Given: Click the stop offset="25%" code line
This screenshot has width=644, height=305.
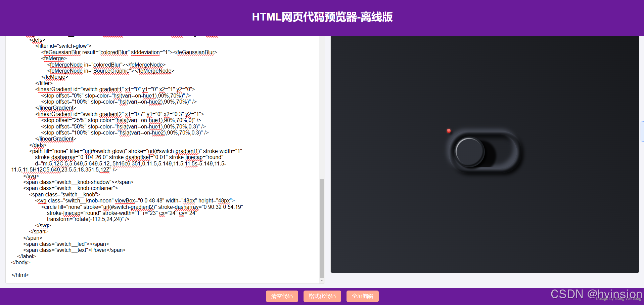Looking at the screenshot, I should [121, 120].
